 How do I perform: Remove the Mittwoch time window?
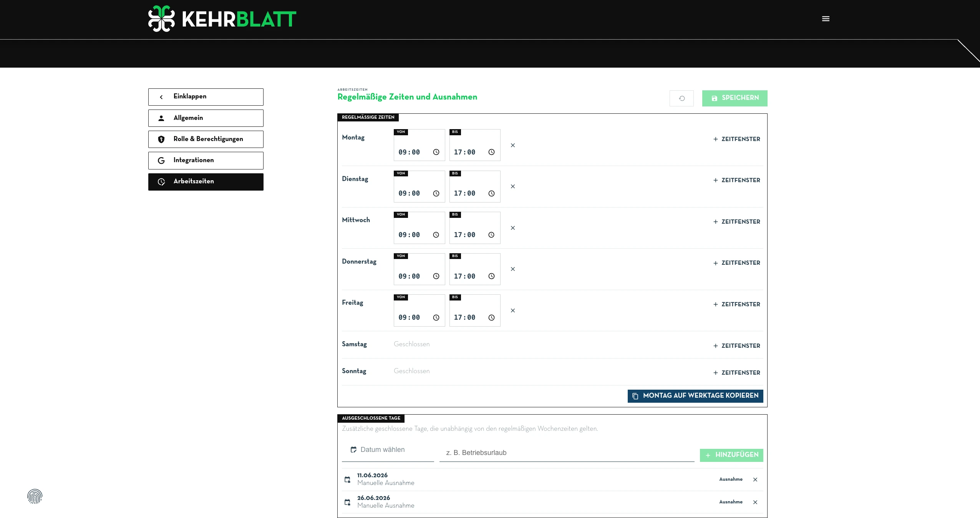513,228
